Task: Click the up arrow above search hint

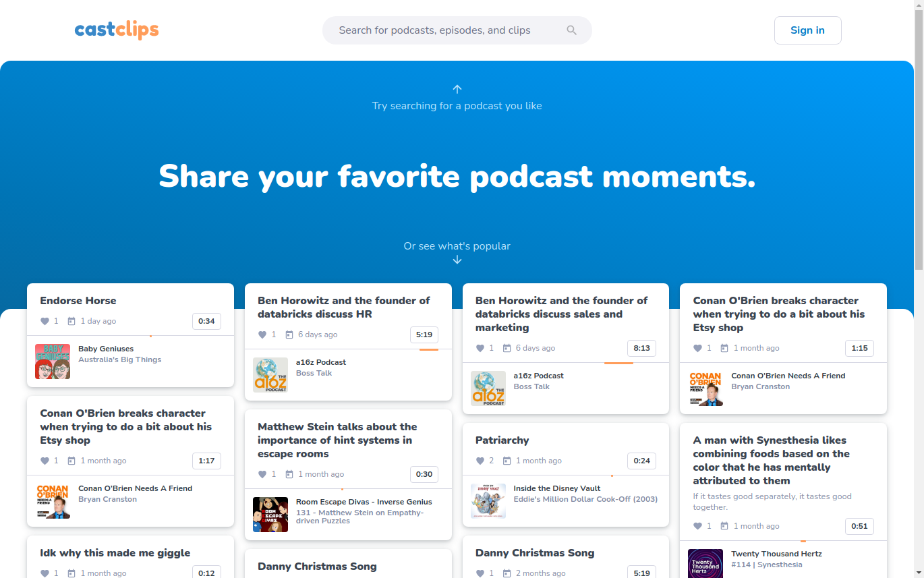Action: (x=457, y=89)
